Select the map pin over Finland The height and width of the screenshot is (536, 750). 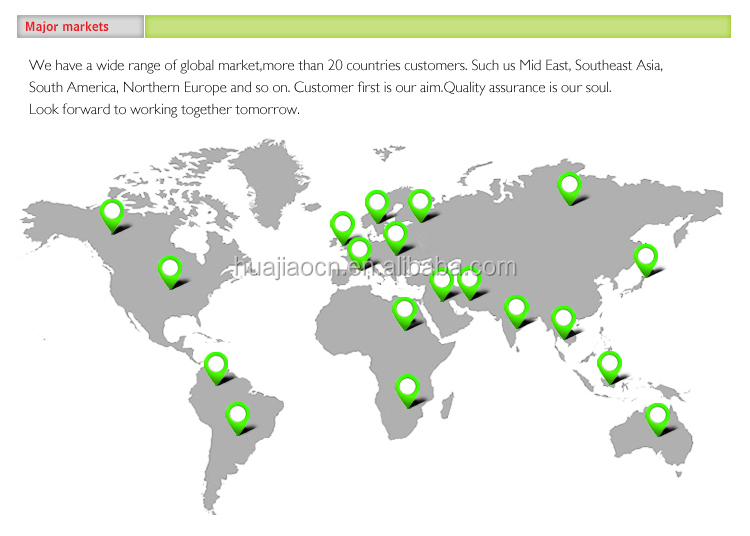tap(420, 205)
